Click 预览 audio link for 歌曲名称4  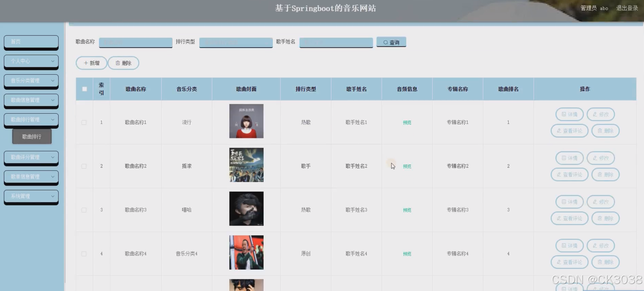407,254
